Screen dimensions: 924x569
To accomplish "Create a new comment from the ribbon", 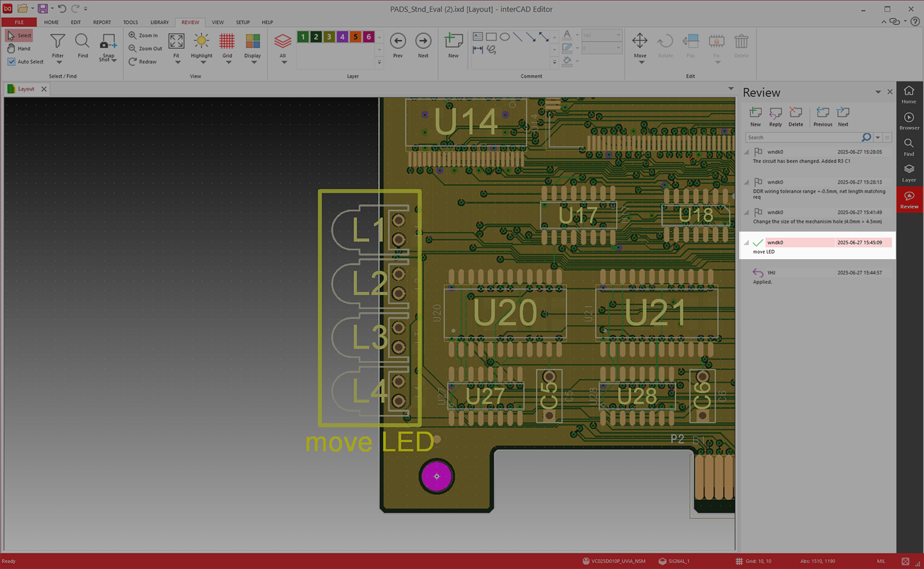I will point(453,46).
